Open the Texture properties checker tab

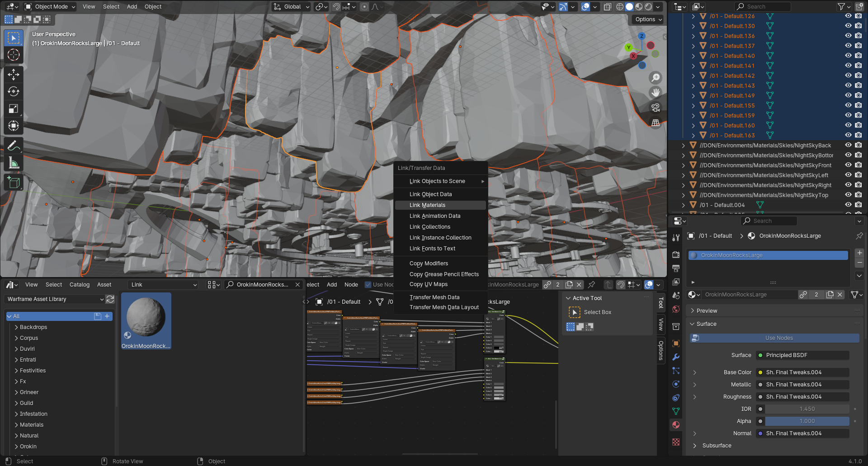676,442
